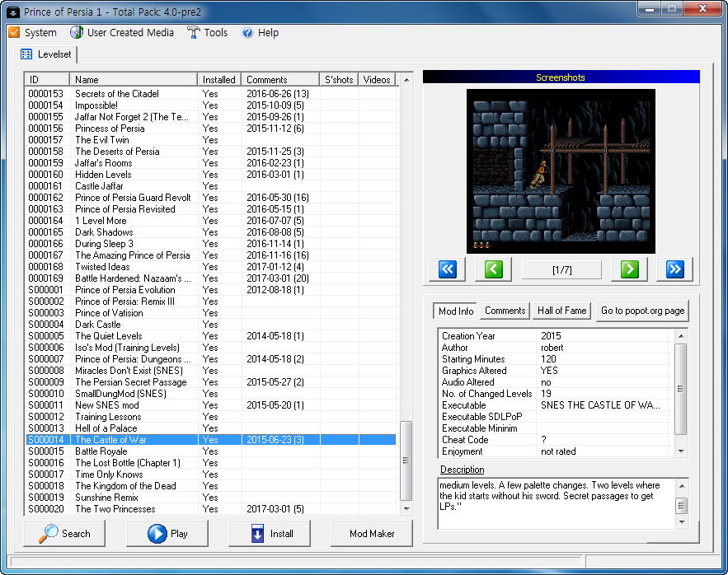Screen dimensions: 728x575
Task: Select The Evil Twin row
Action: pyautogui.click(x=211, y=140)
